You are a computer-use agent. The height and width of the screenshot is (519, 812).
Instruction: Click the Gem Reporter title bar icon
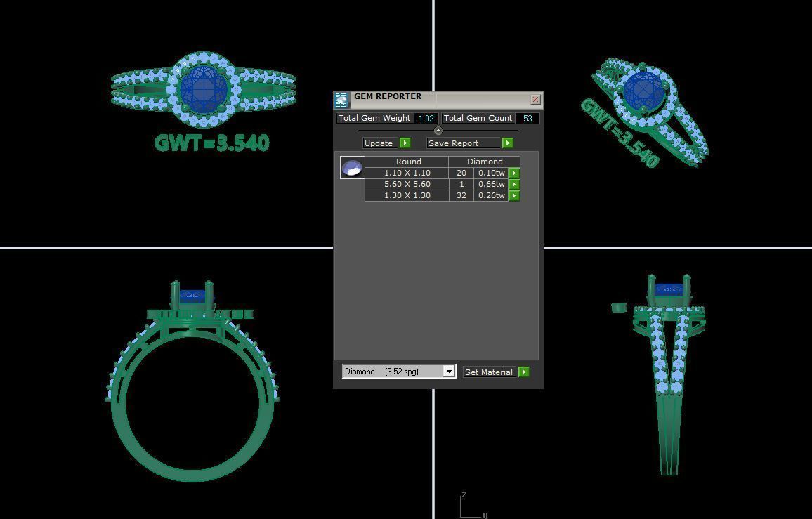pos(341,100)
